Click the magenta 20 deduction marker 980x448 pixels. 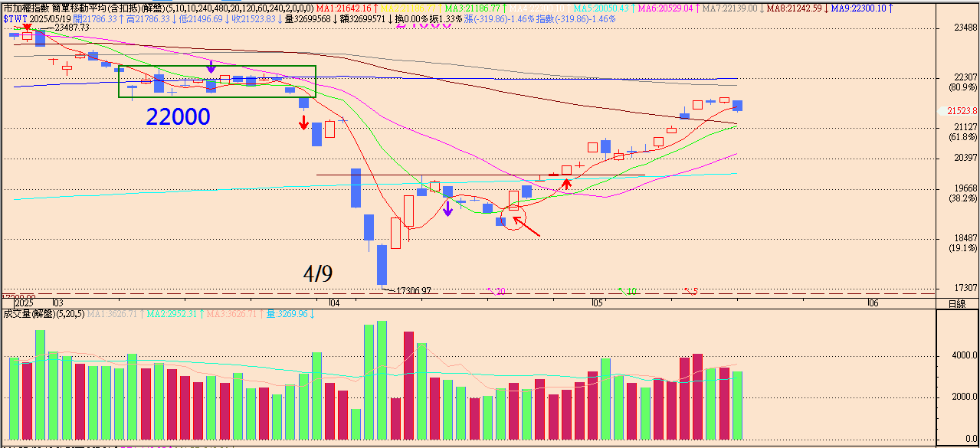point(499,291)
